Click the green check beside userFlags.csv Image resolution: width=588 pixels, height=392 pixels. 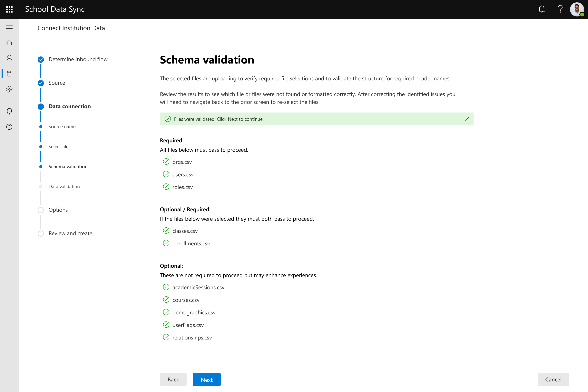point(166,325)
